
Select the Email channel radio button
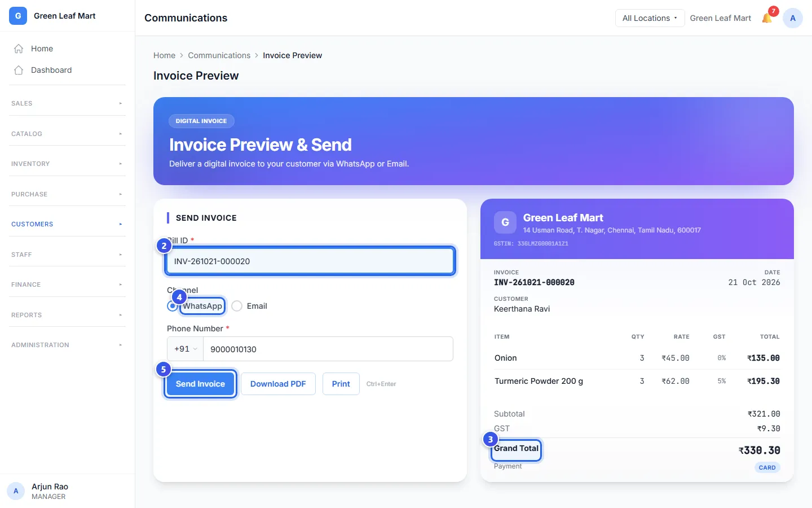(237, 306)
